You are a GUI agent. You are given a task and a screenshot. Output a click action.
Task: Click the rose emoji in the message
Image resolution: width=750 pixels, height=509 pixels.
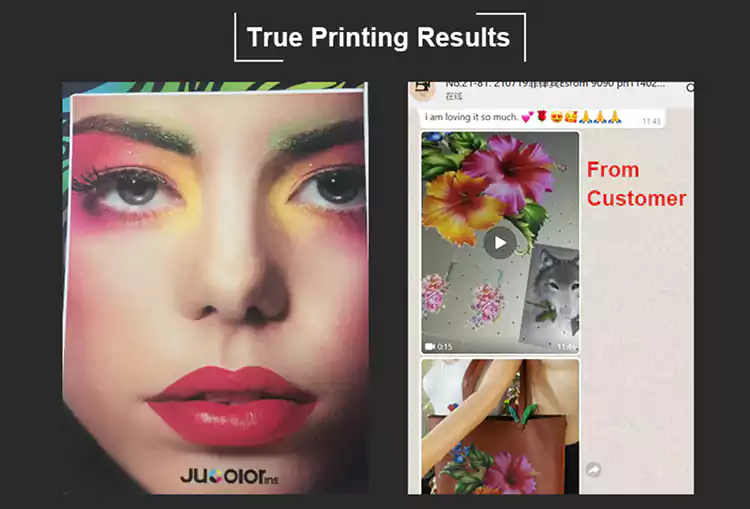click(x=541, y=116)
